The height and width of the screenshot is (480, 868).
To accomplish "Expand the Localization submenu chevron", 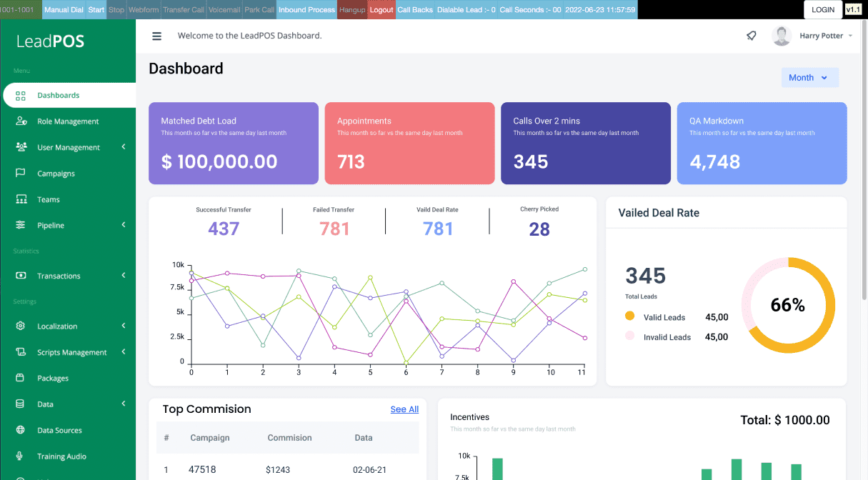I will [124, 326].
